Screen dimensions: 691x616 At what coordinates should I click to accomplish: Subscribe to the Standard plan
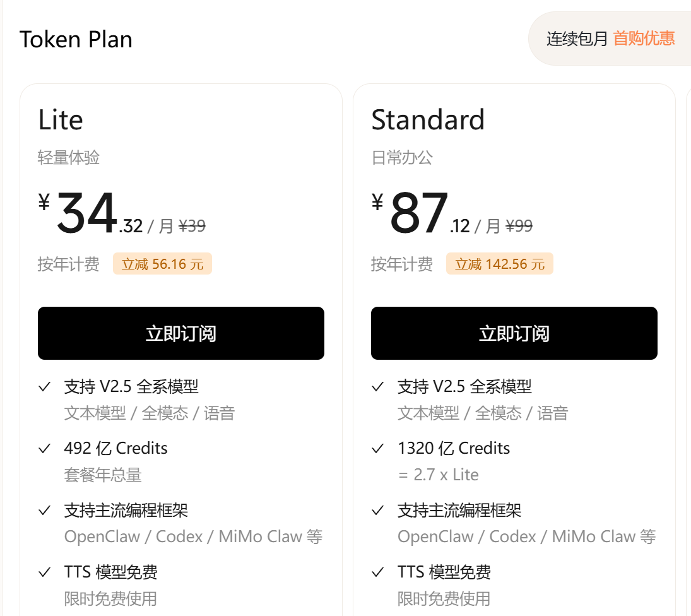click(x=514, y=333)
